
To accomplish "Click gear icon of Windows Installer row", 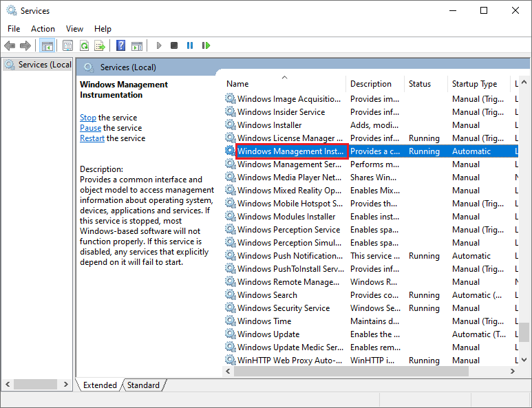I will pos(231,125).
